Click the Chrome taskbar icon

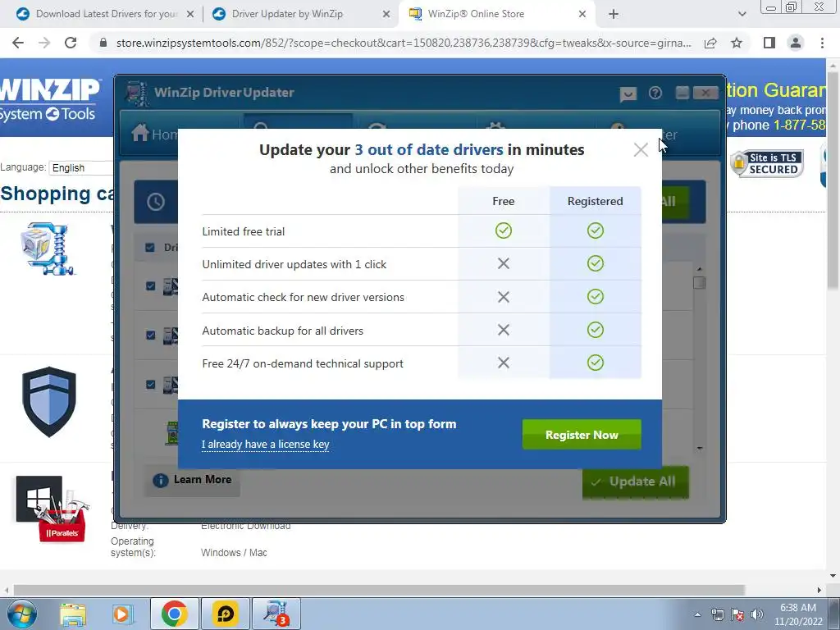click(x=174, y=614)
